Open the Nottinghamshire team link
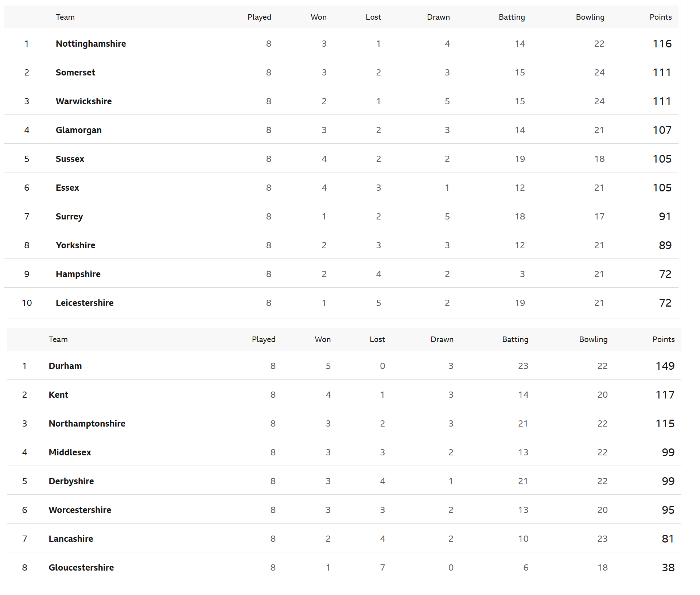700x595 pixels. [x=91, y=44]
